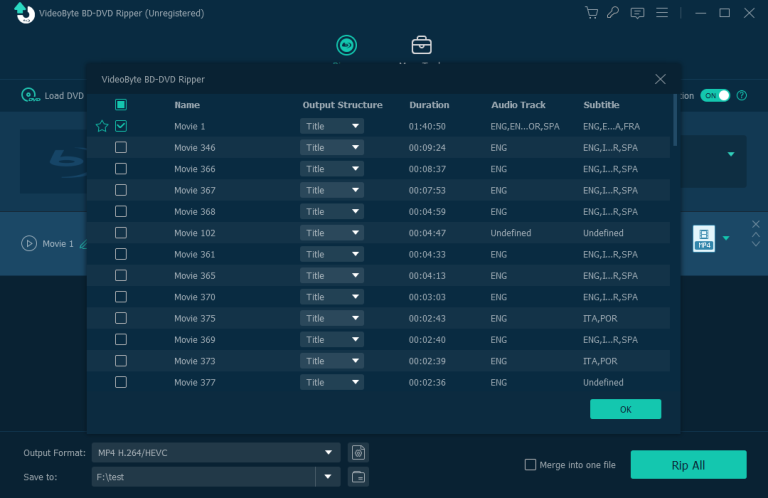Screen dimensions: 768x498
Task: Click the Subtitle column header
Action: click(601, 105)
